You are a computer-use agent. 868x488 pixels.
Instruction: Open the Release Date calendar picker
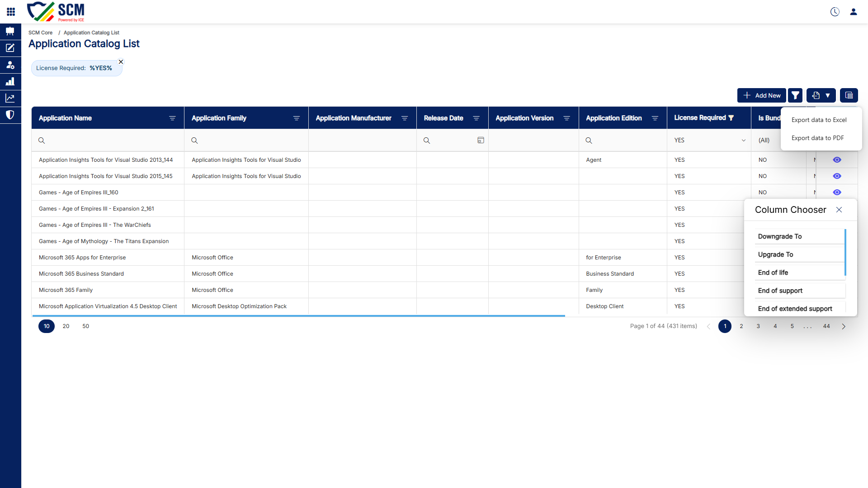point(481,141)
